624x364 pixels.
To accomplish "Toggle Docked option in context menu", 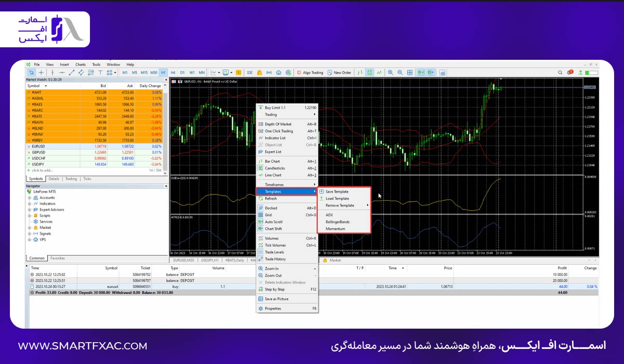I will pos(287,208).
